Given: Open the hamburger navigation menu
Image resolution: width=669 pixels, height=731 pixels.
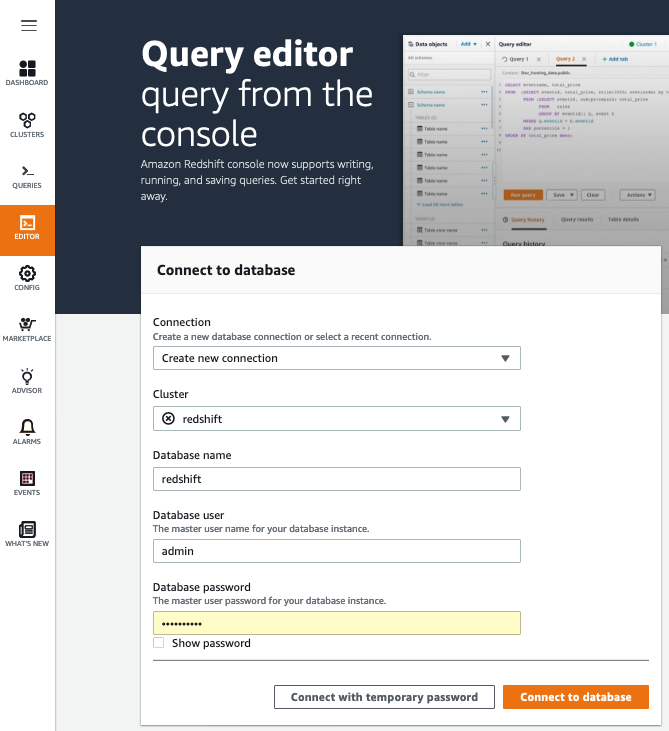Looking at the screenshot, I should click(28, 24).
